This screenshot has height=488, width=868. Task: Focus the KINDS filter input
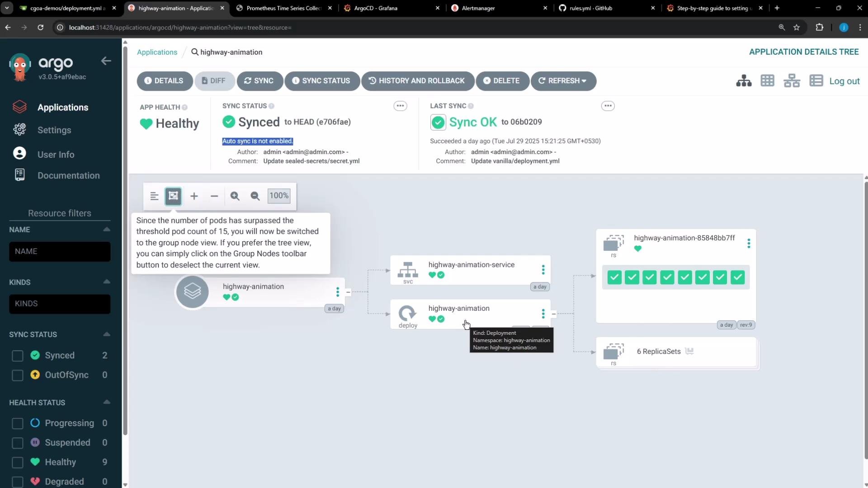(60, 304)
